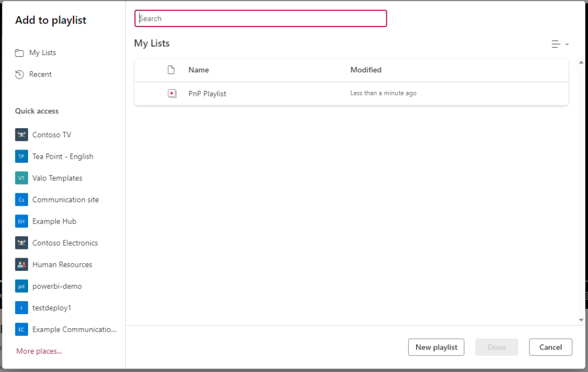Click the Communication site Cs icon
This screenshot has width=588, height=372.
click(21, 200)
